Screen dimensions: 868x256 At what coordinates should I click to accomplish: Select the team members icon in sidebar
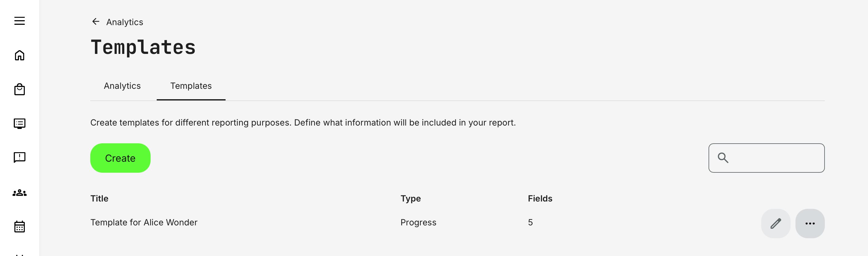(x=20, y=193)
